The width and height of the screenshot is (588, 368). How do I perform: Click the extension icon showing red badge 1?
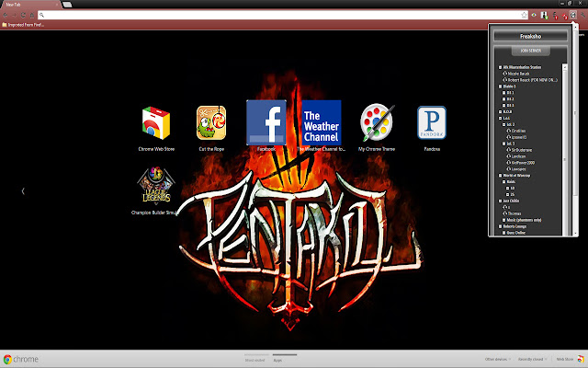click(555, 16)
